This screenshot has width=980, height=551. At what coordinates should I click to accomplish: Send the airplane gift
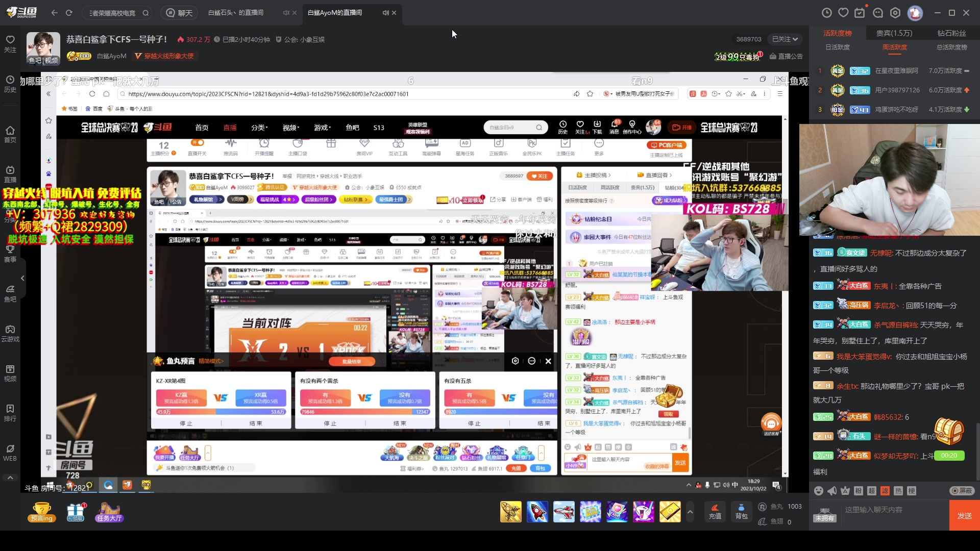(x=564, y=512)
